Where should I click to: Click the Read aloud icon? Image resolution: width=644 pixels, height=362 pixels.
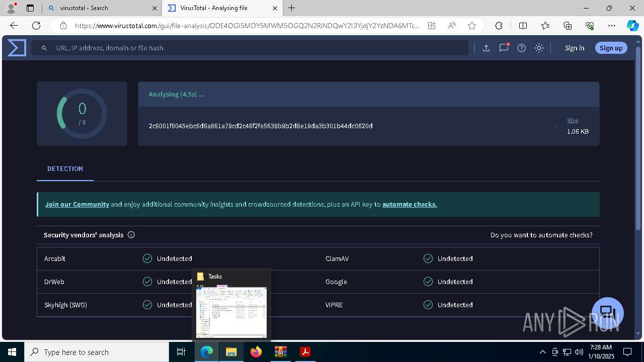[452, 26]
